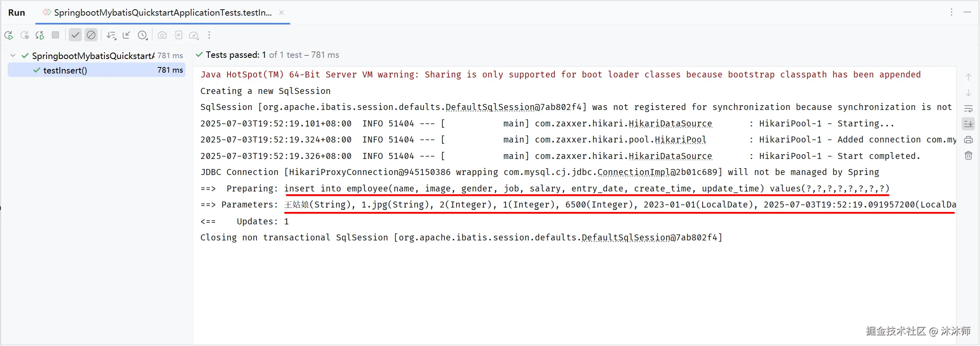Click the export test results icon
This screenshot has height=346, width=980.
[178, 35]
